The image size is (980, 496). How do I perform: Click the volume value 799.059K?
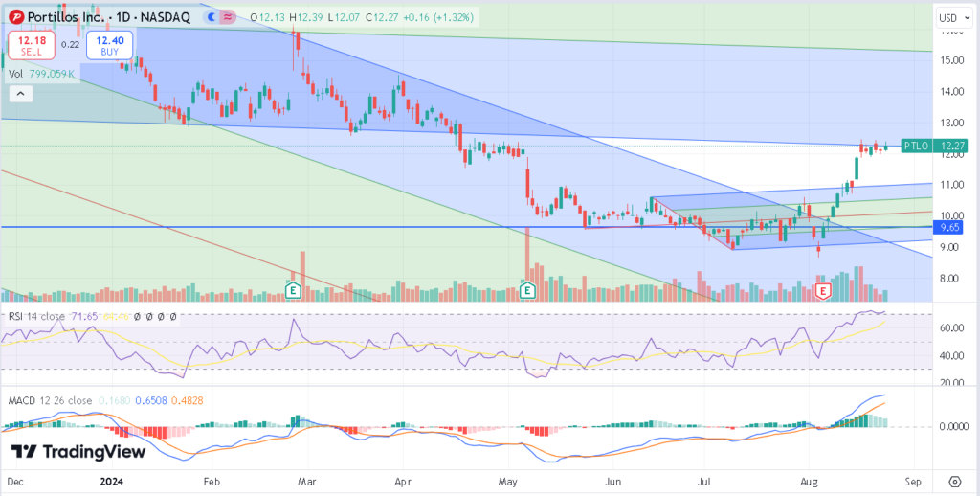point(54,74)
